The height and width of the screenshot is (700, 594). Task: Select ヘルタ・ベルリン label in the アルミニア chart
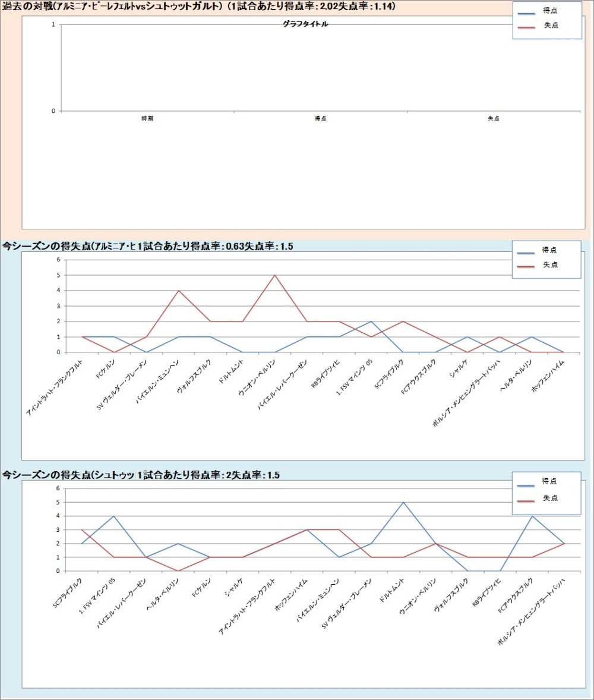(516, 376)
